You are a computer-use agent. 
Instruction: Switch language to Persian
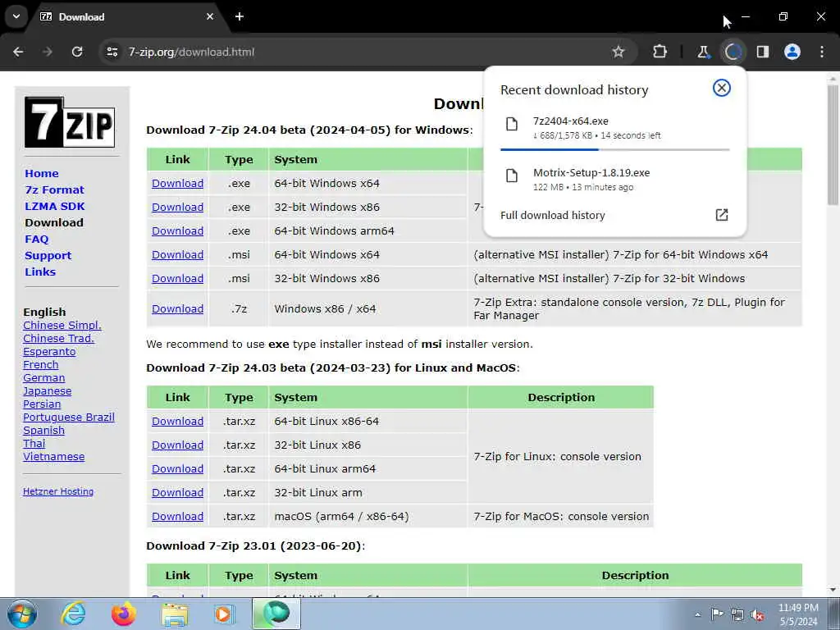[42, 404]
